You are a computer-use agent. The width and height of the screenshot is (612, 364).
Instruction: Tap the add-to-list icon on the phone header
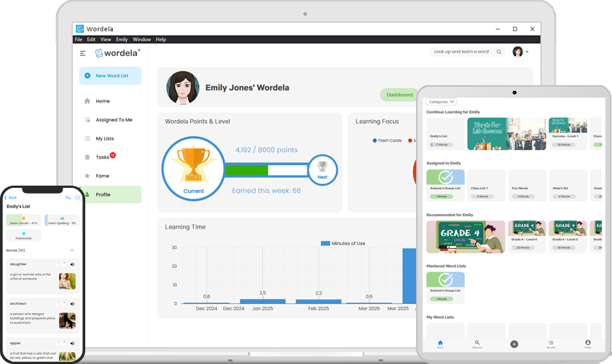tap(68, 198)
